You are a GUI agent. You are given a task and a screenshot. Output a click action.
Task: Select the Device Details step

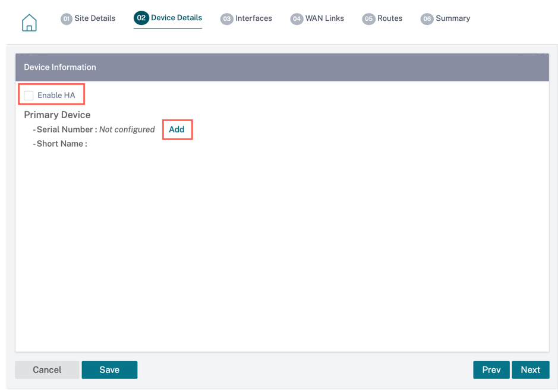168,18
